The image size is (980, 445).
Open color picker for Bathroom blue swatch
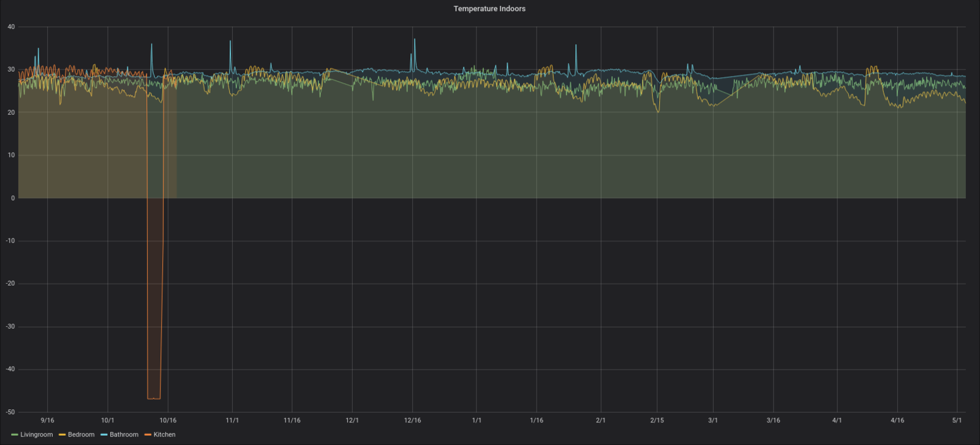[104, 435]
